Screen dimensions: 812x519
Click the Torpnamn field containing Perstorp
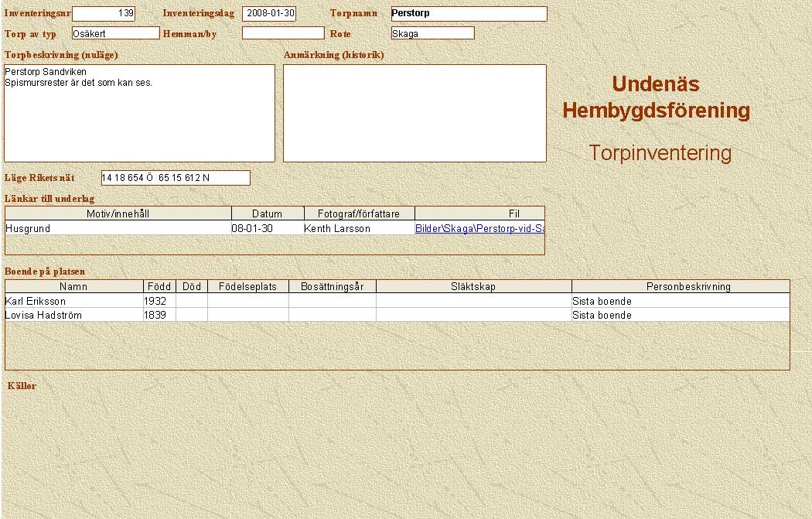point(469,14)
